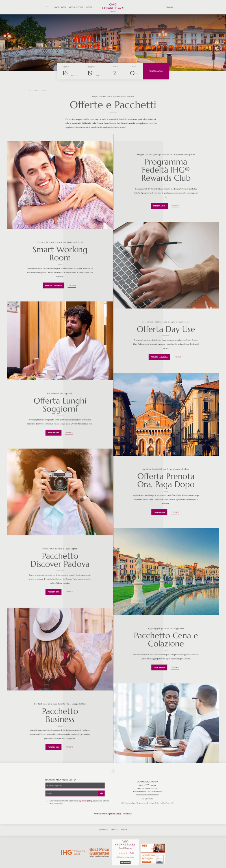Screen dimensions: 226x868
Task: Expand the Italiano language dropdown
Action: (170, 7)
